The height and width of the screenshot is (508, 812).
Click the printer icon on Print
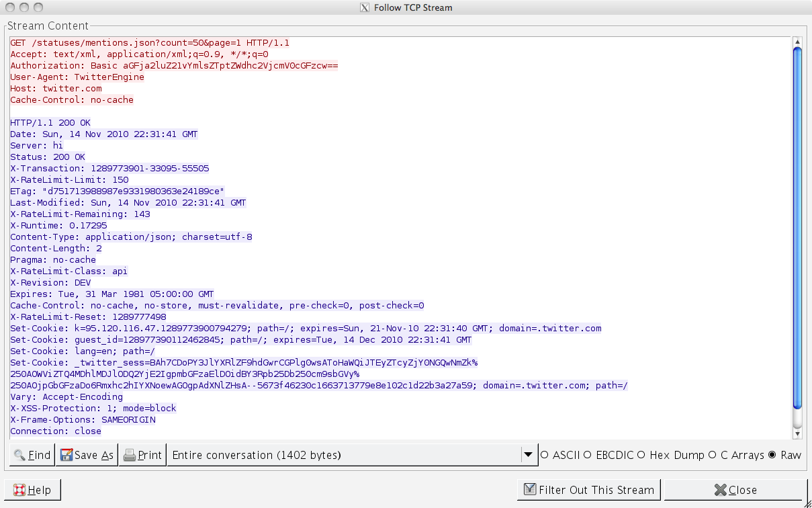[129, 455]
